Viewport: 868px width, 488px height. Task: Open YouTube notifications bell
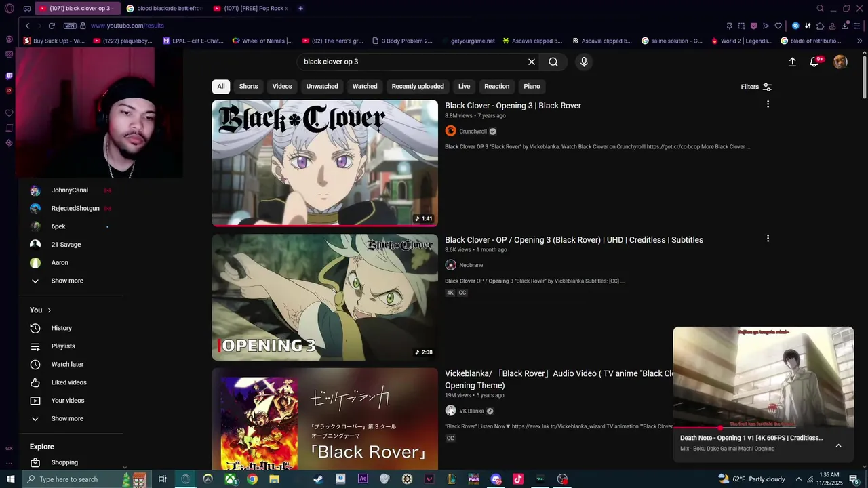tap(815, 62)
